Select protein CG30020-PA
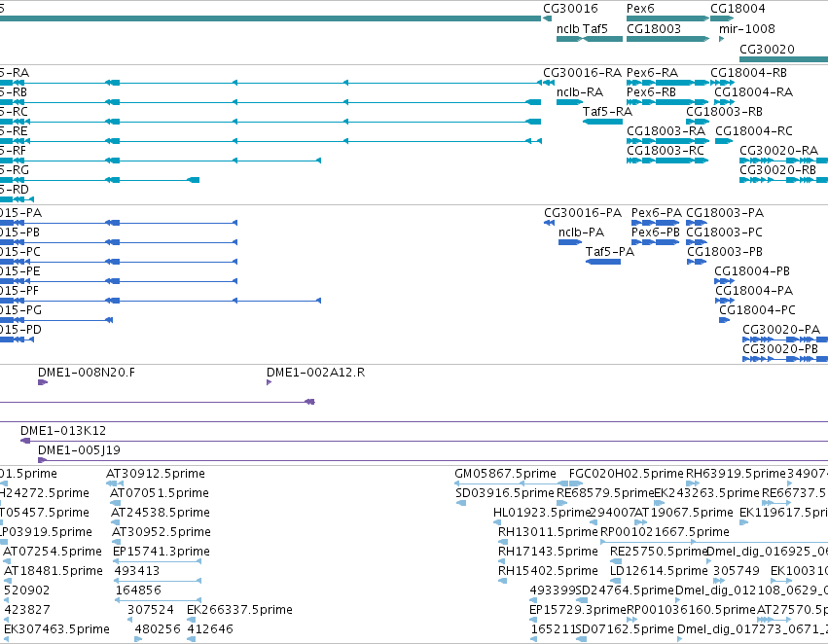828x644 pixels. click(x=781, y=330)
